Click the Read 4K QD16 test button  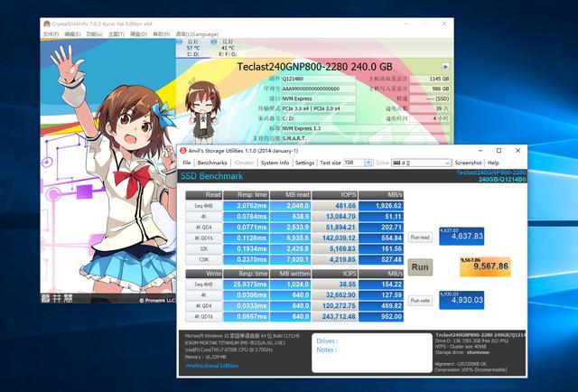pyautogui.click(x=204, y=238)
